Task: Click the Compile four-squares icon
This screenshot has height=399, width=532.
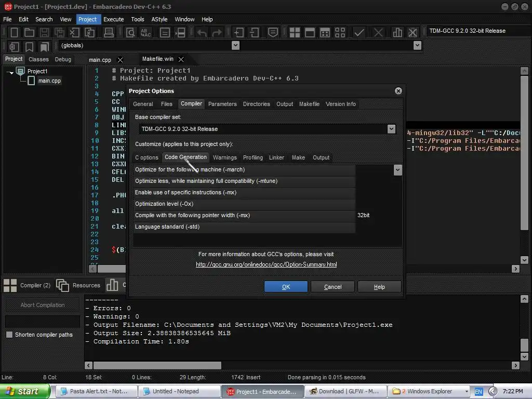Action: 295,33
